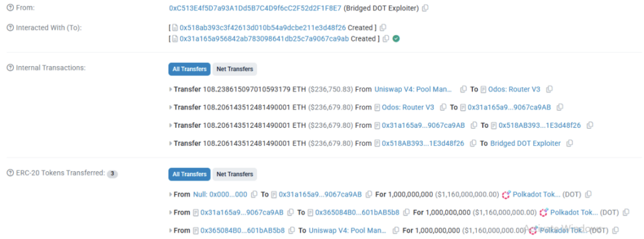Open 0x365084B0...601bAB5b8 recipient link in second token transfer
Image resolution: width=644 pixels, height=239 pixels.
(357, 213)
